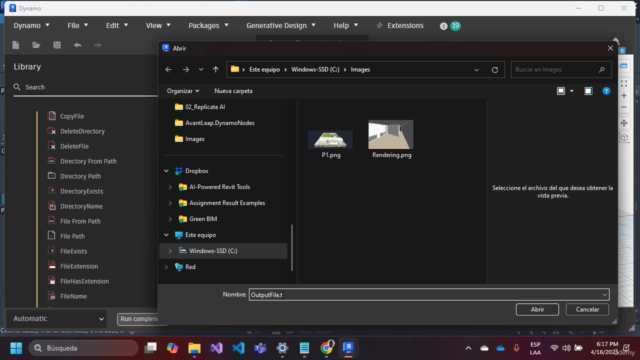Collapse the Dropbox tree node
The width and height of the screenshot is (640, 360).
(166, 171)
